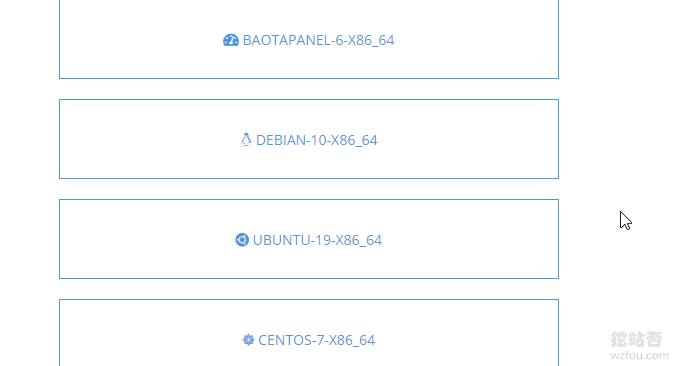The width and height of the screenshot is (680, 366).
Task: Select the BAOTAPANEL-6-X86_64 text label
Action: click(318, 40)
